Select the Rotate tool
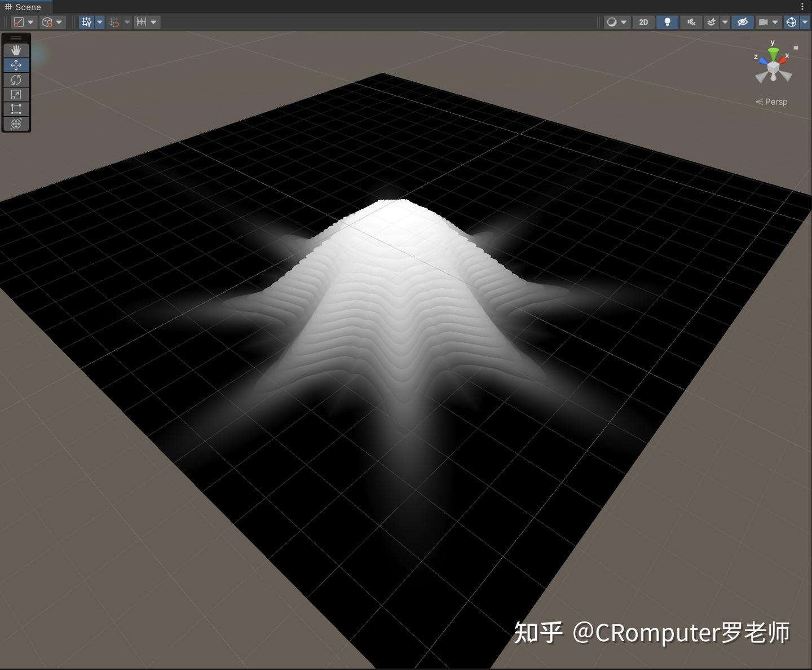The width and height of the screenshot is (812, 670). point(16,80)
